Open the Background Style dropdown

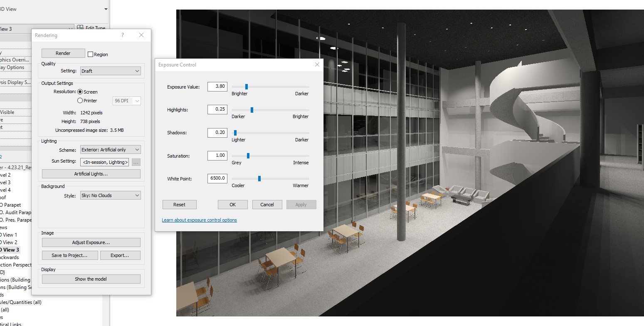(110, 195)
